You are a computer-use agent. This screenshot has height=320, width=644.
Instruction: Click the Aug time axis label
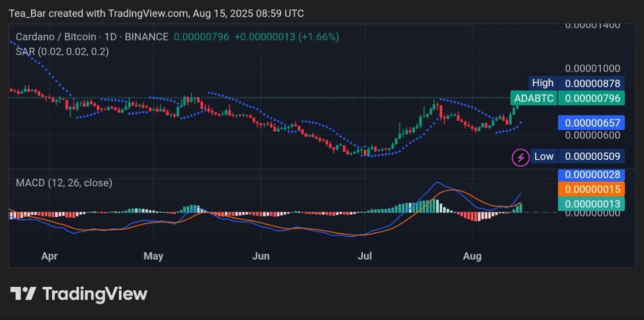472,256
